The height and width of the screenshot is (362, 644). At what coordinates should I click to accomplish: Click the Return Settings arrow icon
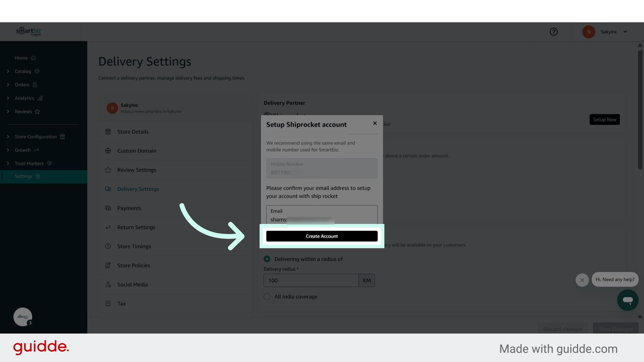tap(108, 227)
